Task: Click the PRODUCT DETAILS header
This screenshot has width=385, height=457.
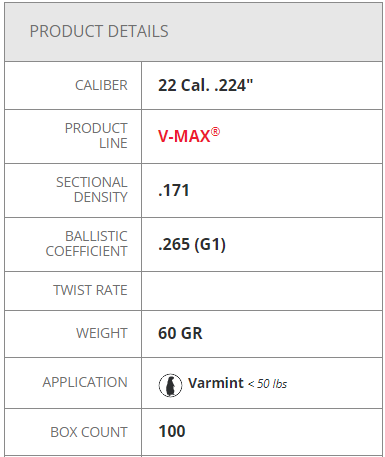Action: [99, 31]
